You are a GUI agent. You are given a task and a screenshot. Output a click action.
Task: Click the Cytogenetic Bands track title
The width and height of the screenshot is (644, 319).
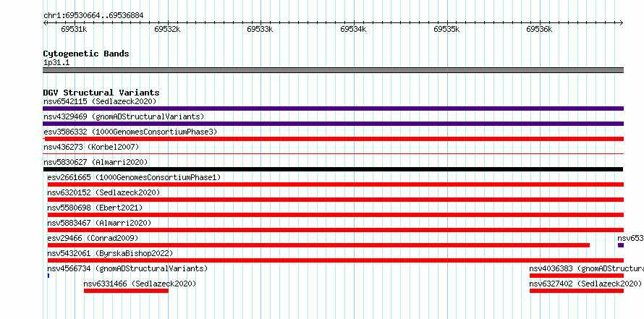click(86, 54)
